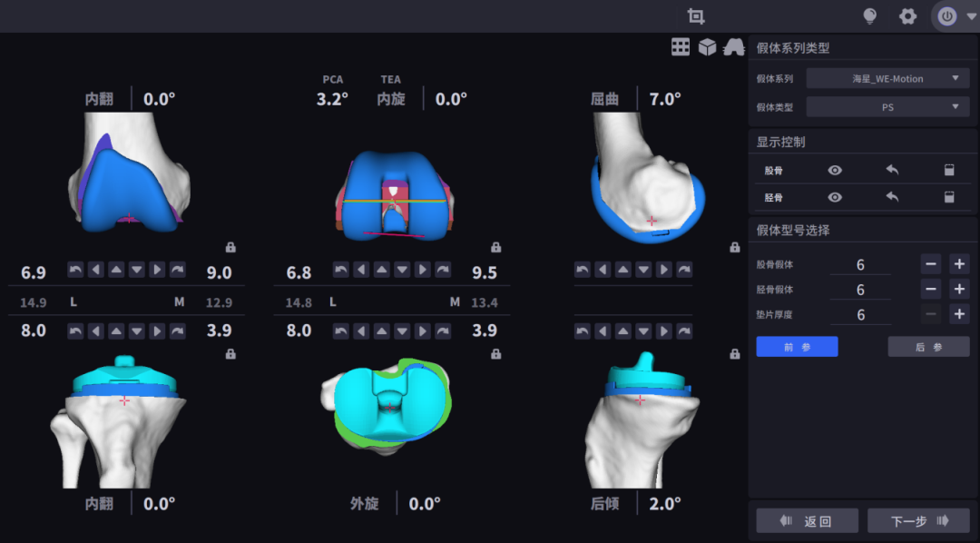Increase 胫骨假体 size with plus
The image size is (980, 543).
(x=959, y=289)
